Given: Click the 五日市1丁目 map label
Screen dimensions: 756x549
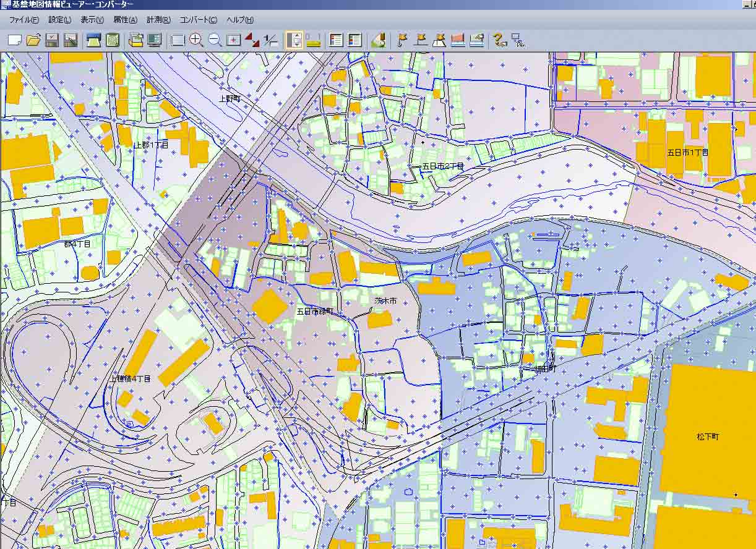Looking at the screenshot, I should (687, 151).
